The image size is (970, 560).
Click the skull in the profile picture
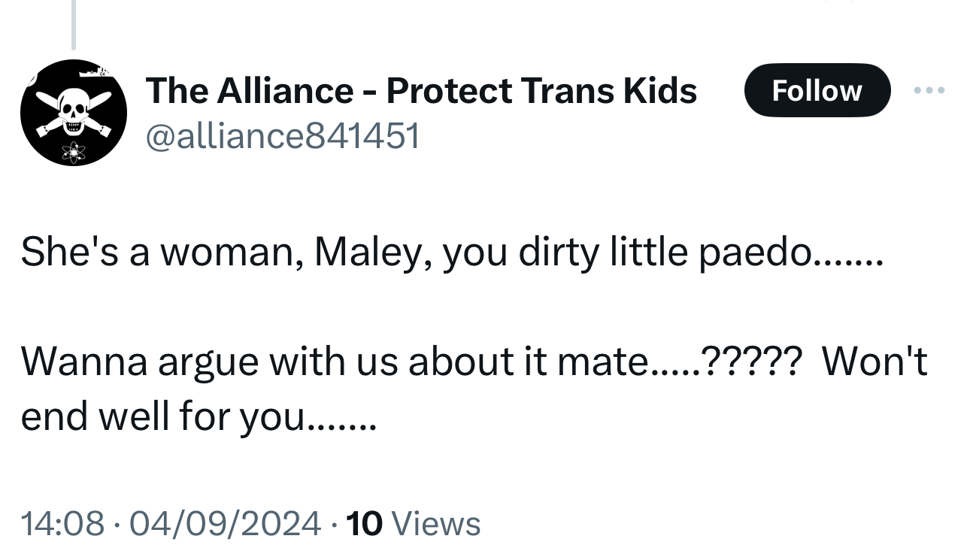(73, 107)
